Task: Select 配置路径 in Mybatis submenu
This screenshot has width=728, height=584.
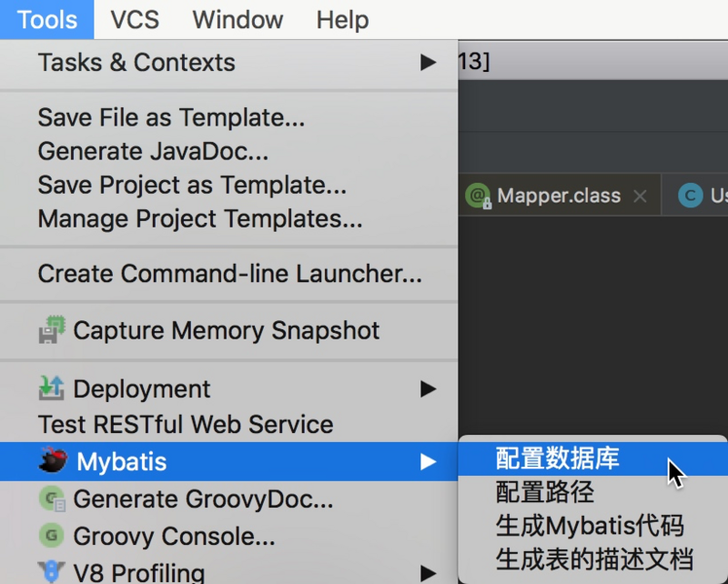Action: point(593,492)
